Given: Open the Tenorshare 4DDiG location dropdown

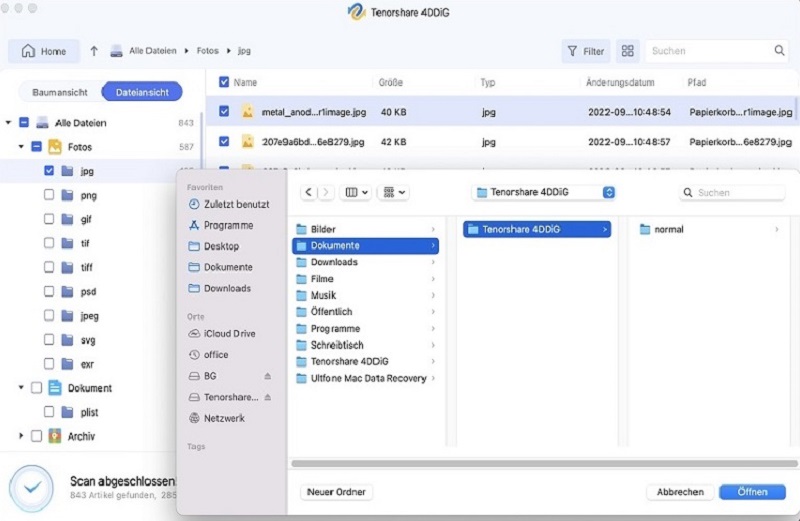Looking at the screenshot, I should click(609, 192).
